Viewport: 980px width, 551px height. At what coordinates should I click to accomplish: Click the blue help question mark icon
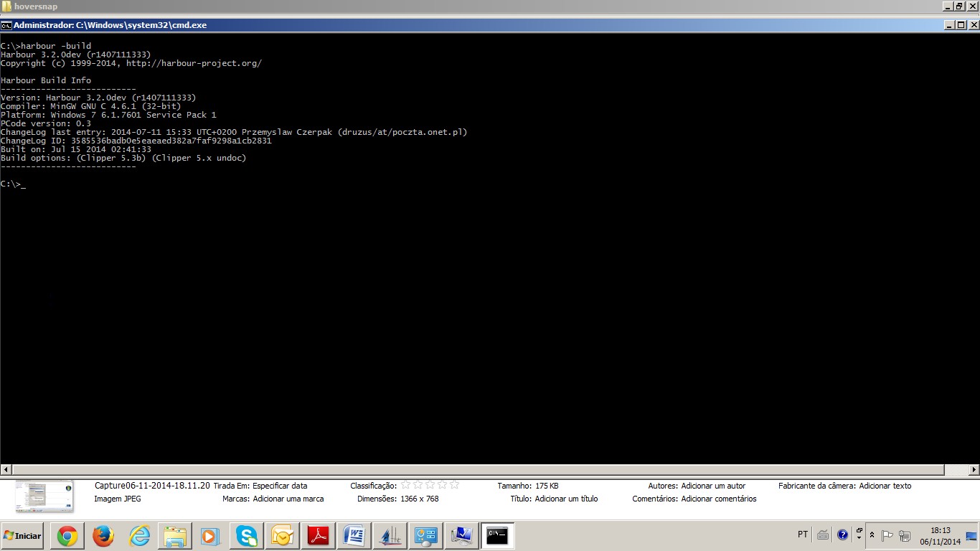coord(843,534)
